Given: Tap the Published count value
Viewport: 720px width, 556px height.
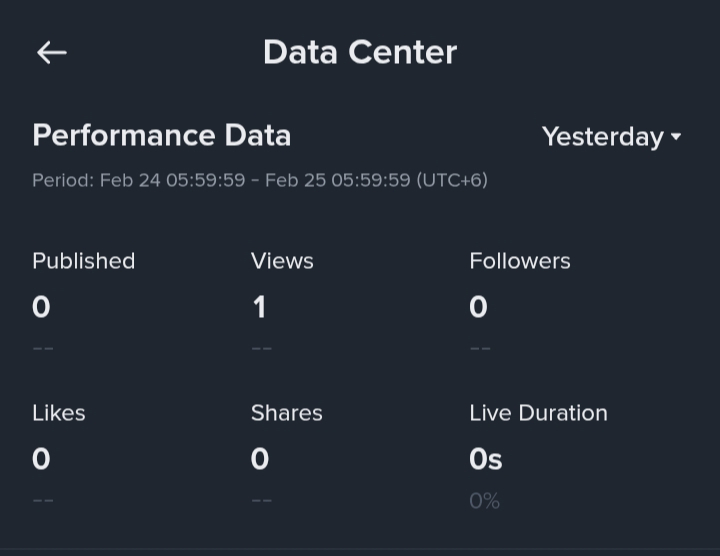Looking at the screenshot, I should point(41,307).
